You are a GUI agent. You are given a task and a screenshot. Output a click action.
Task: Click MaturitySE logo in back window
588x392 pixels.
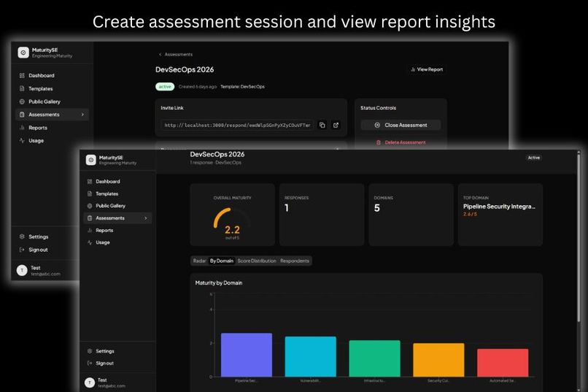tap(23, 53)
